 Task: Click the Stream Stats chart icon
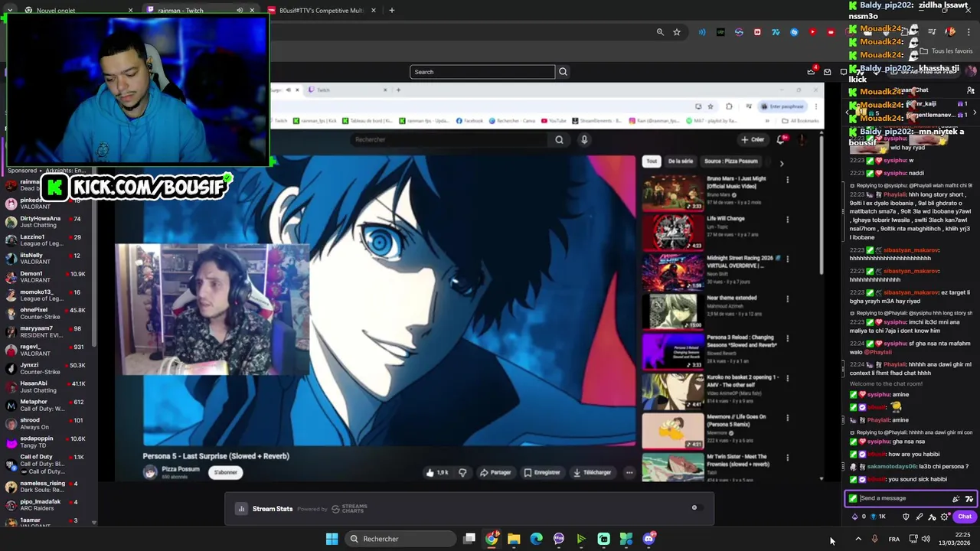pyautogui.click(x=241, y=509)
